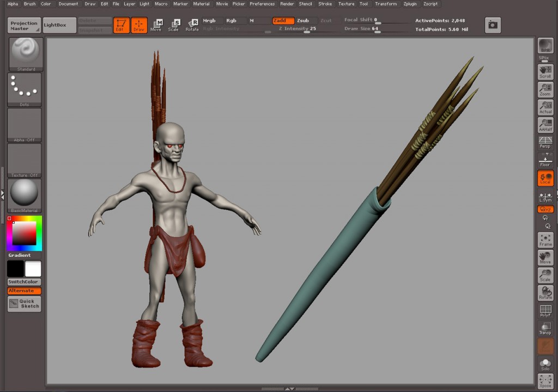Open the Dots stroke picker

pos(26,89)
